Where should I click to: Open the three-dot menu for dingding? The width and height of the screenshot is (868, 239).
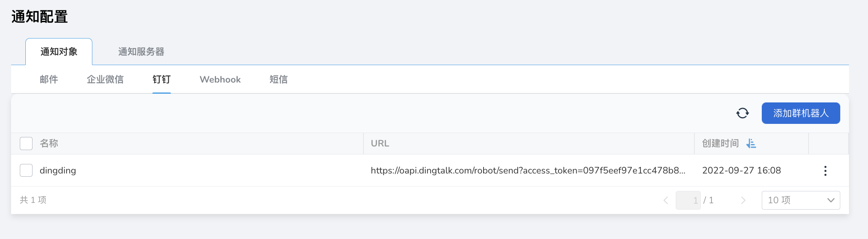[825, 171]
